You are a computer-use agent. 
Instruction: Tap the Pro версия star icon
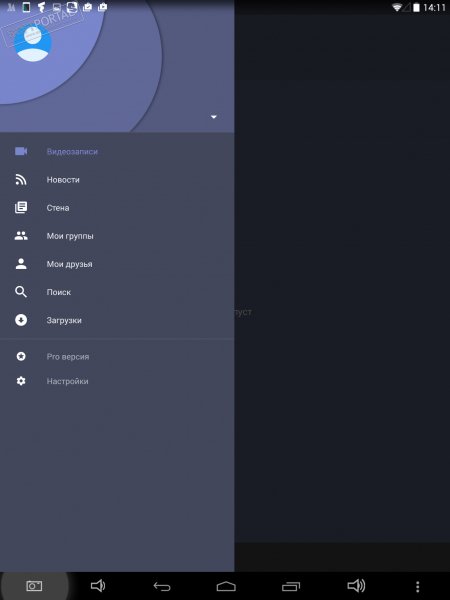coord(21,357)
